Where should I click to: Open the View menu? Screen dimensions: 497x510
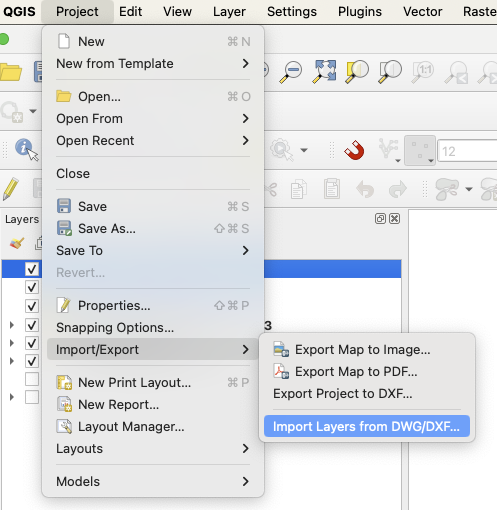[x=177, y=12]
